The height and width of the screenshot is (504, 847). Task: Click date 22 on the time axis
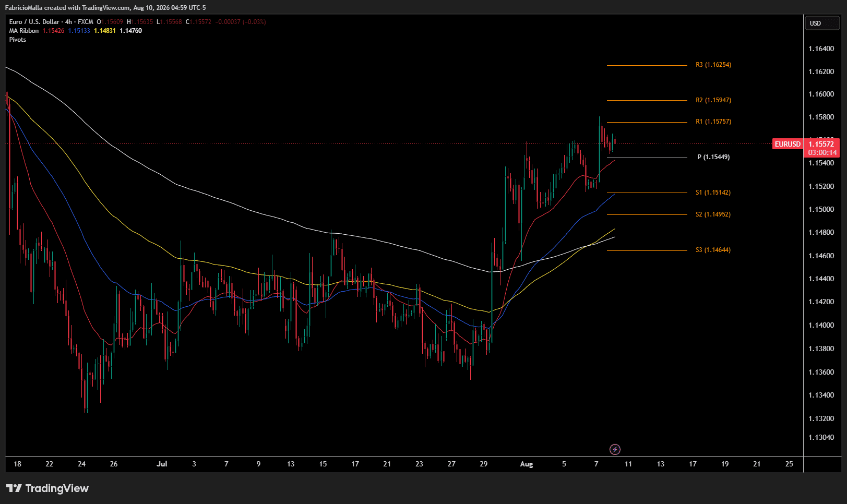[49, 464]
